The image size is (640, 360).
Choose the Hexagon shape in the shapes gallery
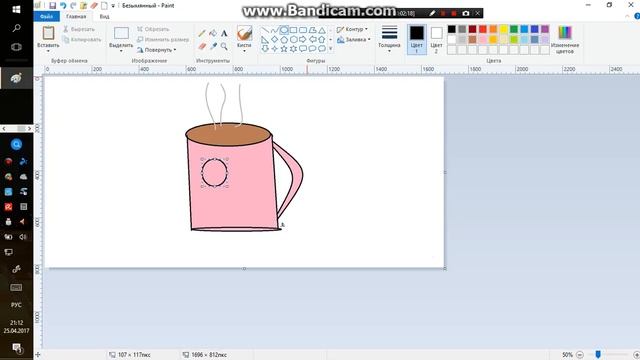pyautogui.click(x=293, y=40)
